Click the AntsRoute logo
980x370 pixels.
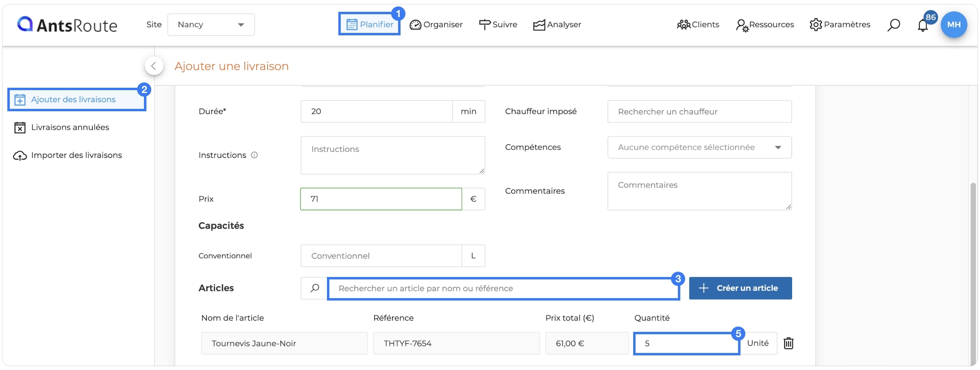tap(67, 25)
